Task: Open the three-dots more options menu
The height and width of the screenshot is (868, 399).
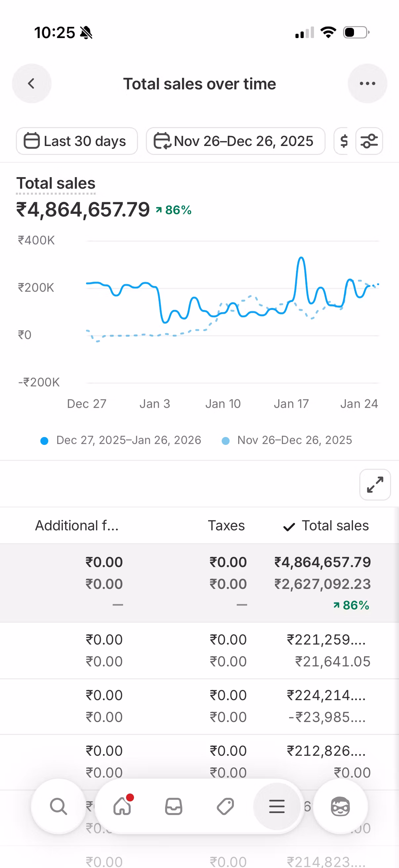Action: click(367, 83)
